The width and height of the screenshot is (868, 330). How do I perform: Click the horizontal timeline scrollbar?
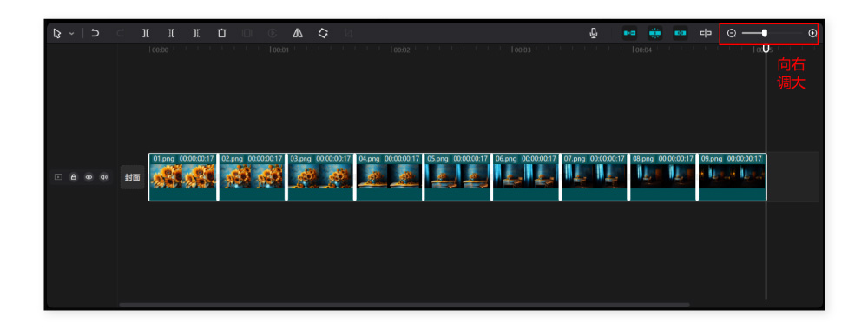[404, 305]
